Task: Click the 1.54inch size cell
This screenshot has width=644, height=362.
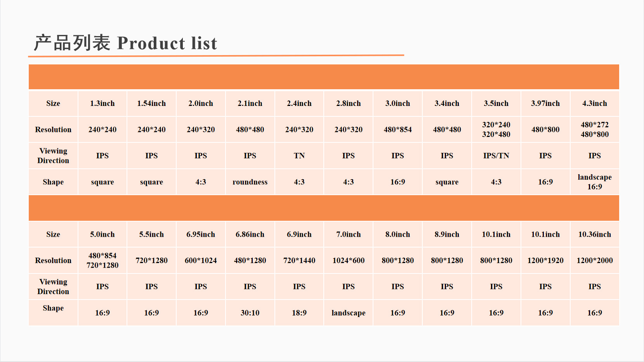Action: (151, 104)
